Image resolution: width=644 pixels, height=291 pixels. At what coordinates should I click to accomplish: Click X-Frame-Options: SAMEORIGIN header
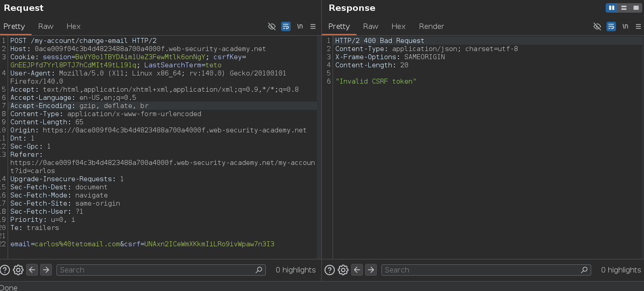390,57
